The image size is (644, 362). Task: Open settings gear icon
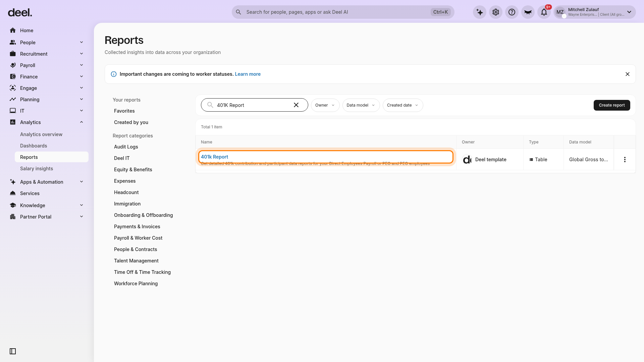click(496, 12)
